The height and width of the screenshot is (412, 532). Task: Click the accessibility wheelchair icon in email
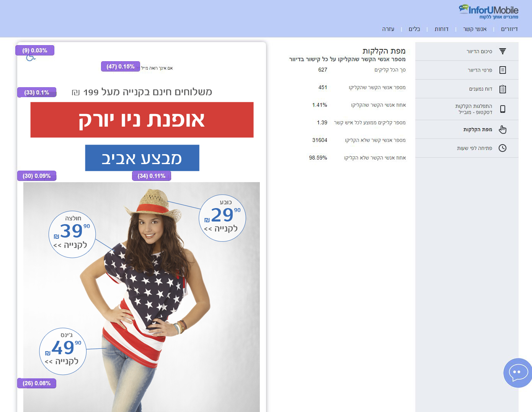tap(31, 58)
